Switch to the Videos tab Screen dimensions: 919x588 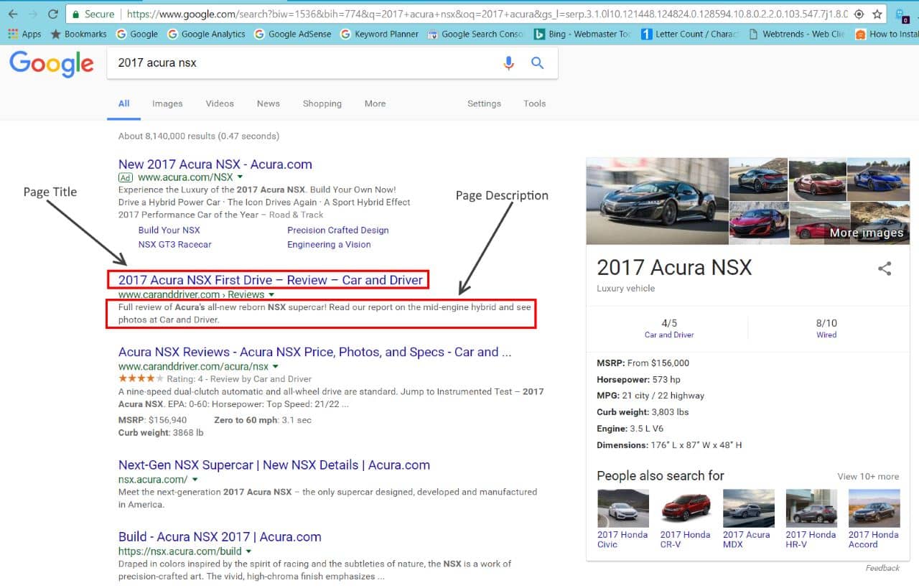pos(220,103)
